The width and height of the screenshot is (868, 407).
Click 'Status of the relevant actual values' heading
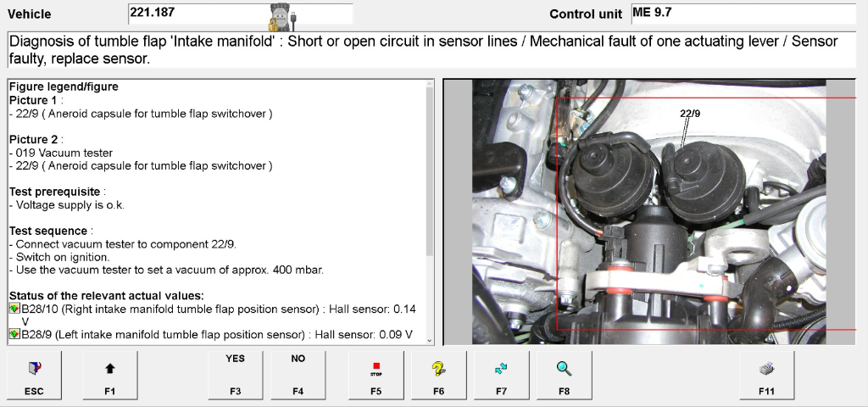[x=107, y=296]
